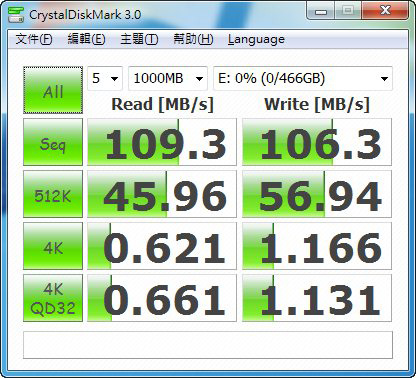
Task: Open the Language menu
Action: 256,39
